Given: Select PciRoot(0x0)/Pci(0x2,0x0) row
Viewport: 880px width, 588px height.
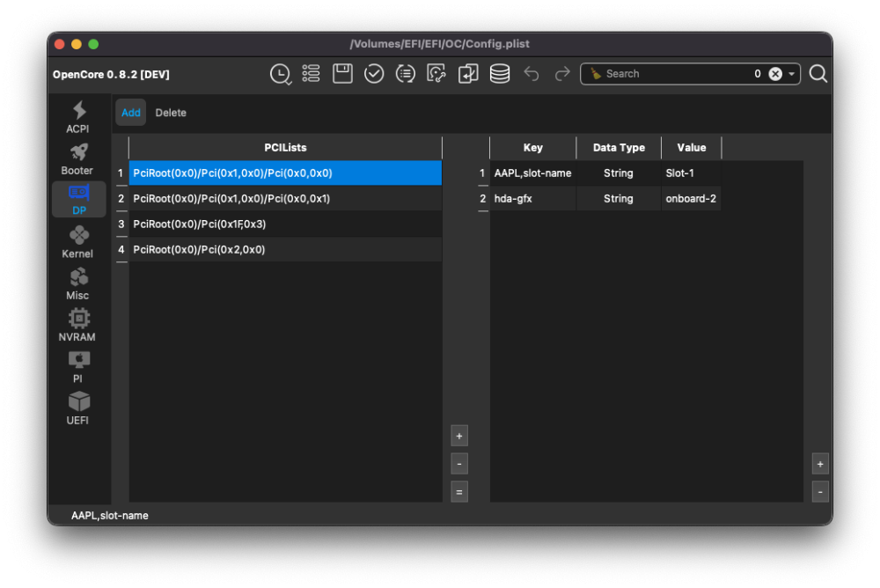Looking at the screenshot, I should coord(285,249).
